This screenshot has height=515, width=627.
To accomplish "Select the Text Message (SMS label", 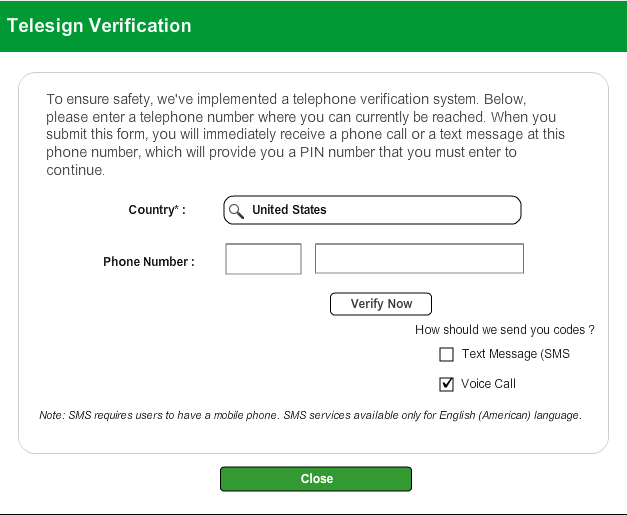I will coord(515,354).
